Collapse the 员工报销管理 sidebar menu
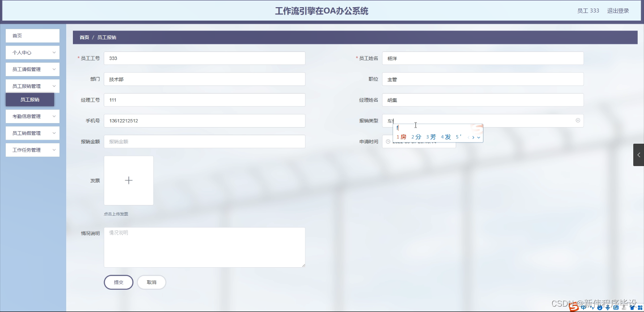 32,86
